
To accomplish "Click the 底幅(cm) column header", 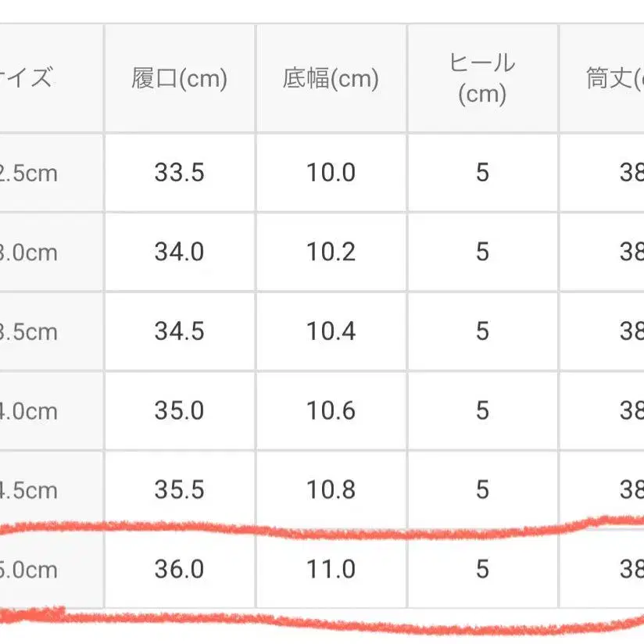I will pos(331,79).
